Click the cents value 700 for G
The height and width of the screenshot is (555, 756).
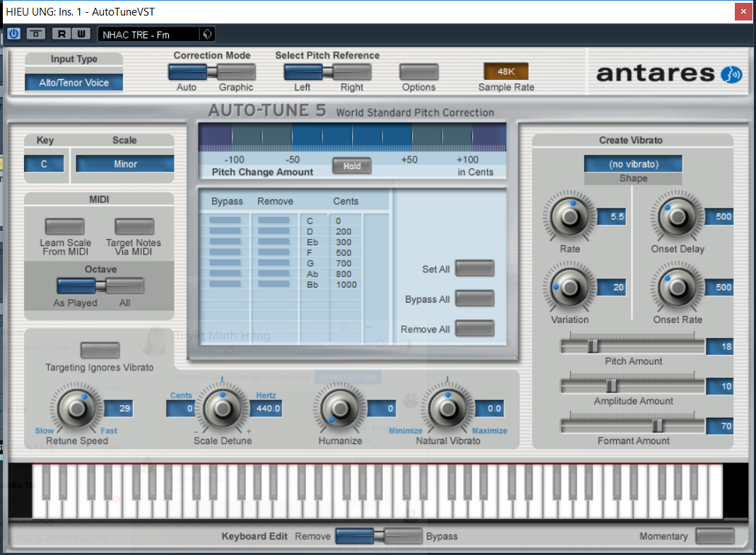point(344,264)
